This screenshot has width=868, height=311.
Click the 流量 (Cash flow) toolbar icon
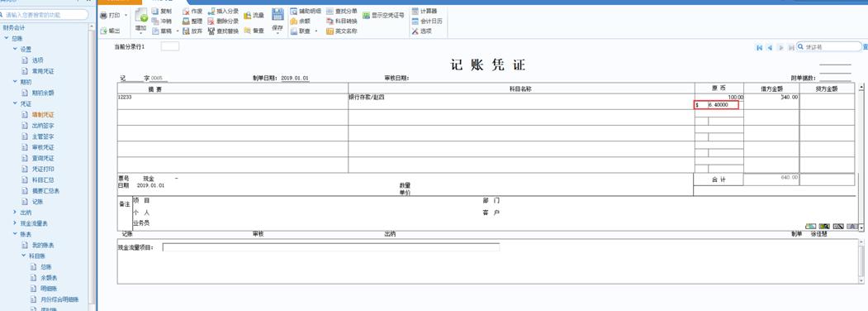247,16
